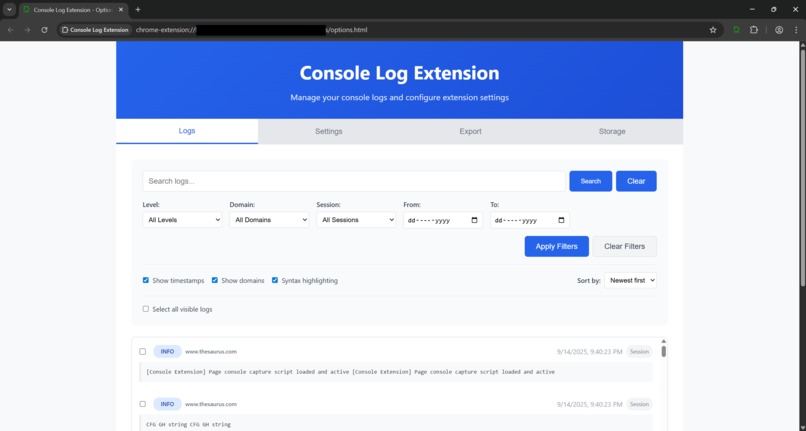
Task: Click the log list scroll up arrow
Action: [x=664, y=341]
